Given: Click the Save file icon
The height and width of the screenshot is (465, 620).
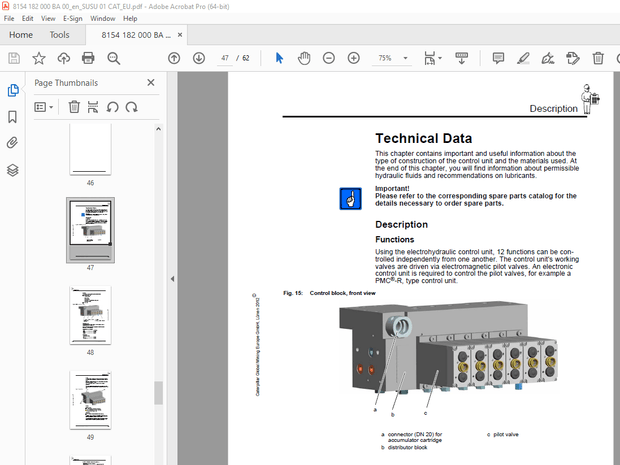Looking at the screenshot, I should tap(14, 59).
